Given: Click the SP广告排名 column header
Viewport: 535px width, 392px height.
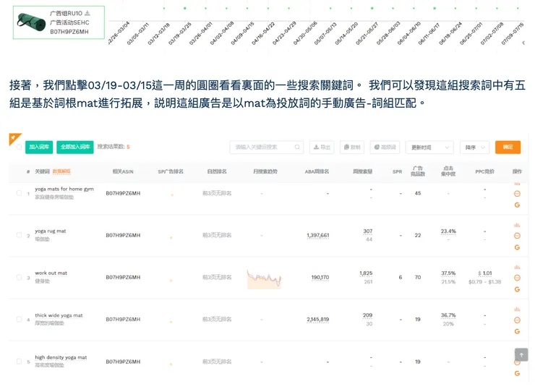Looking at the screenshot, I should (171, 171).
